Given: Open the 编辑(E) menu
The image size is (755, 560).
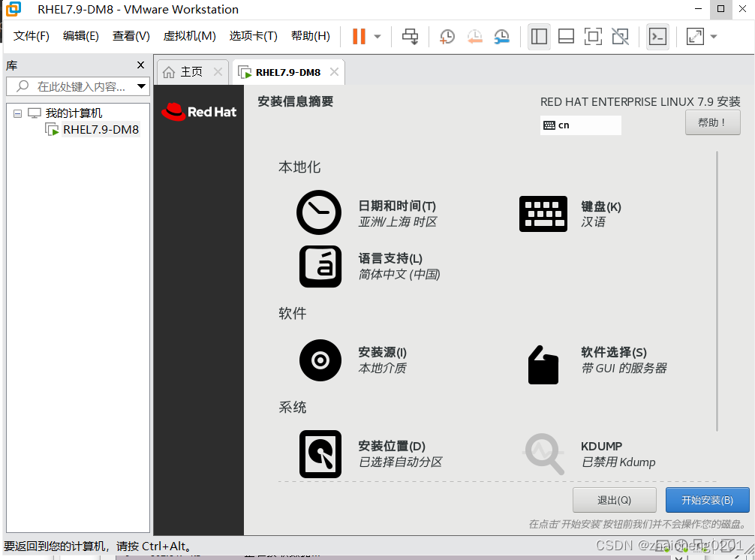Looking at the screenshot, I should pyautogui.click(x=81, y=36).
